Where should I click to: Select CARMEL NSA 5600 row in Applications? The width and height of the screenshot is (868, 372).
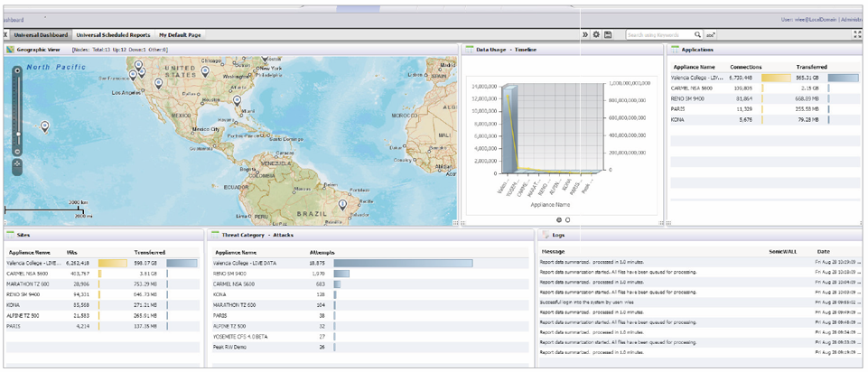tap(765, 88)
